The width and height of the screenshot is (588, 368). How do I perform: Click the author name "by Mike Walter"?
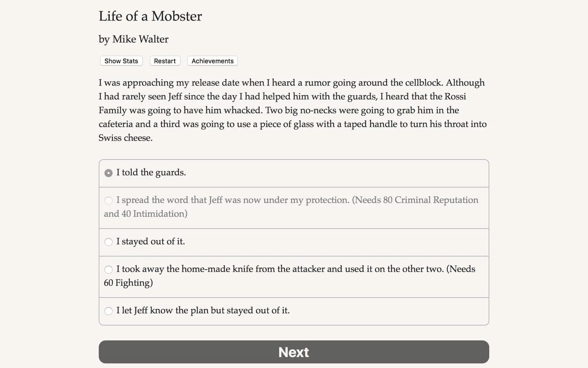(133, 39)
